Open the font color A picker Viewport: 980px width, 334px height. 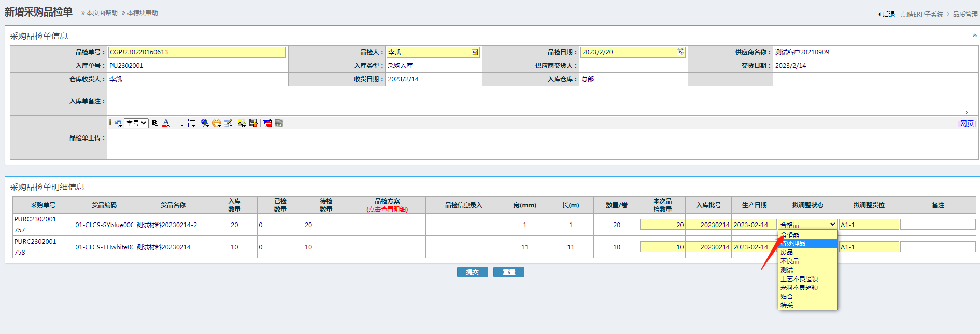(x=166, y=123)
